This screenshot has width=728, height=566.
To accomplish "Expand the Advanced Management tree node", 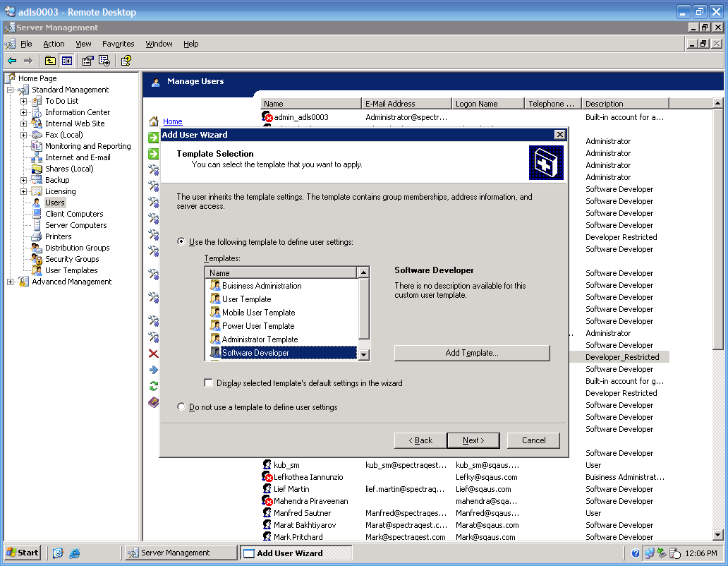I will point(11,282).
